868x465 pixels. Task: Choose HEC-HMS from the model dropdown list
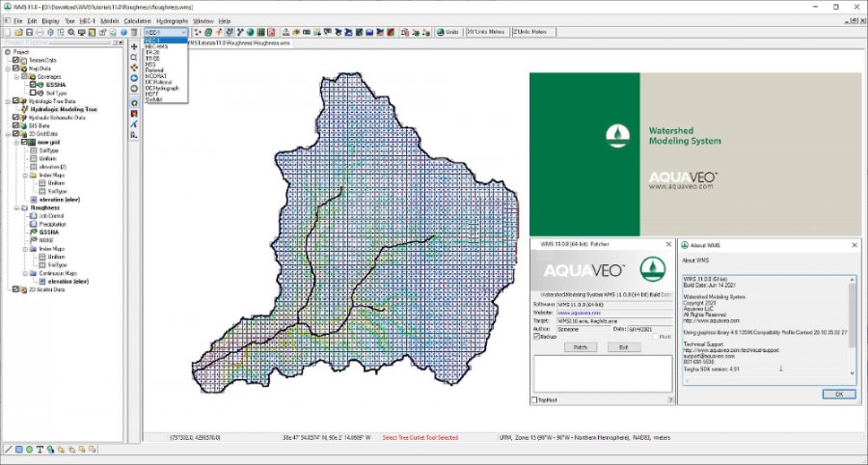166,46
